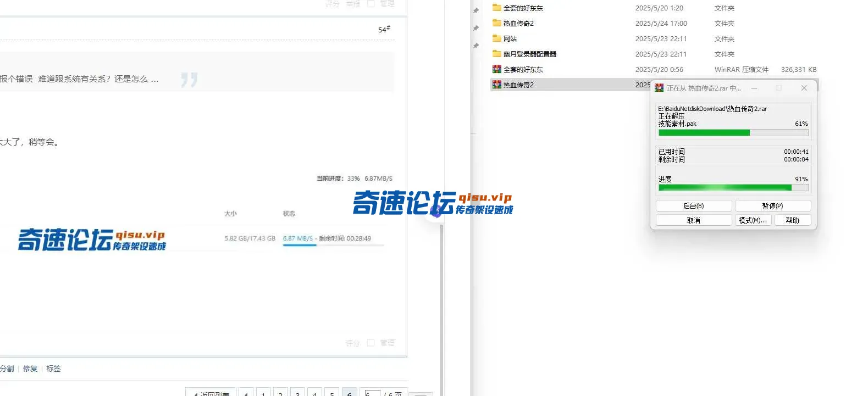Click the 2025/5/23 22:11 date in 幽月登录器配置器 row
The width and height of the screenshot is (868, 396).
coord(661,54)
